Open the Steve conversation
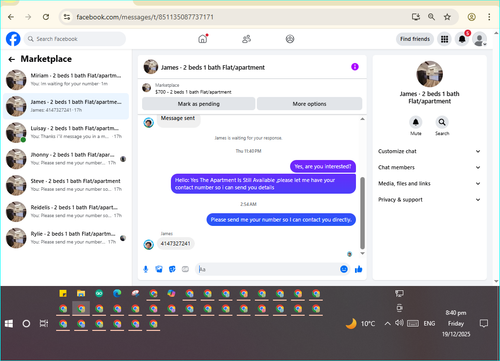 click(66, 185)
